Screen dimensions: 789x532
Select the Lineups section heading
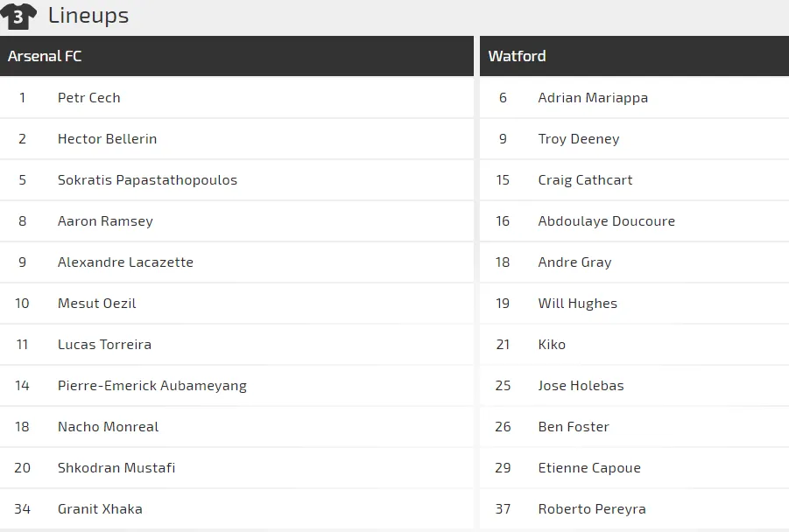tap(88, 16)
